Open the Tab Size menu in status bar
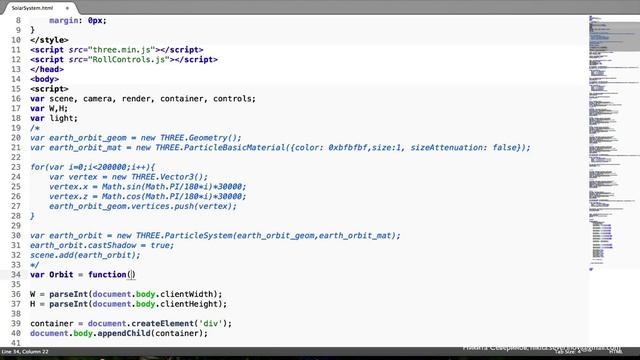 [567, 352]
